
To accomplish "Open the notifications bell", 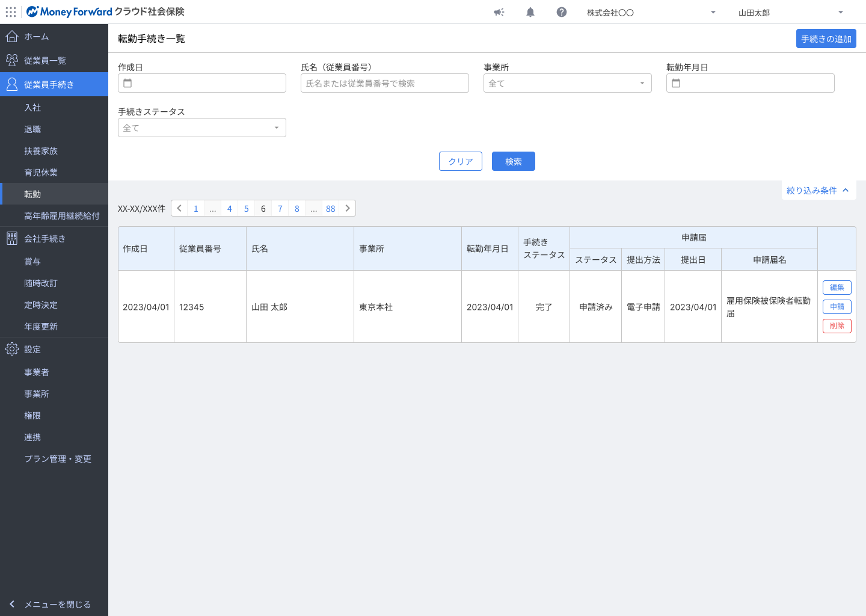I will click(x=530, y=12).
